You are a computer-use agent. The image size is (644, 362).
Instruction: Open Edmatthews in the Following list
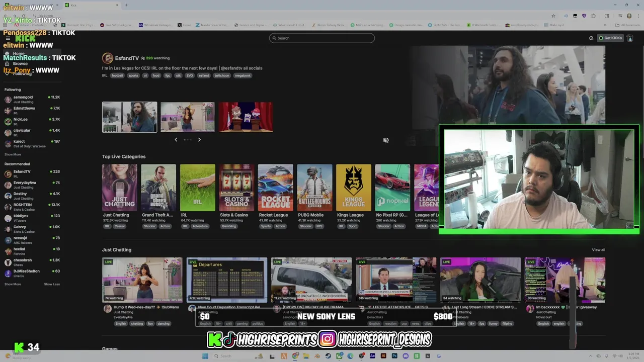coord(32,110)
